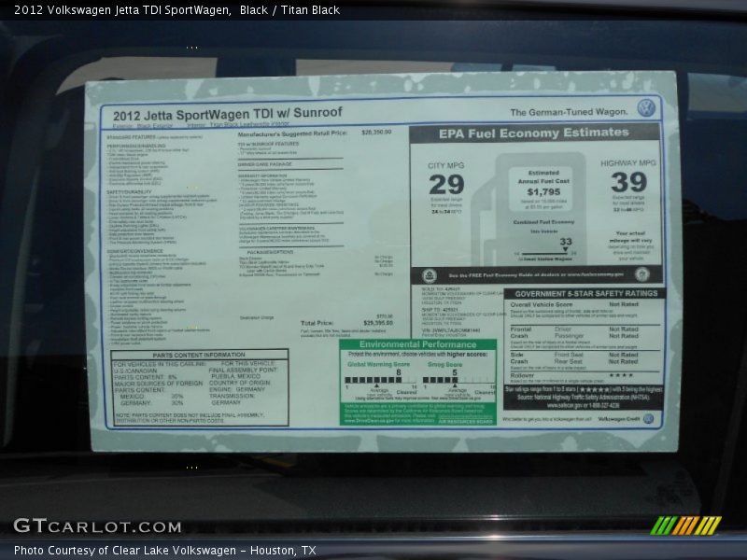
Task: Click the EPA Fuel Economy Estimates header
Action: click(534, 133)
